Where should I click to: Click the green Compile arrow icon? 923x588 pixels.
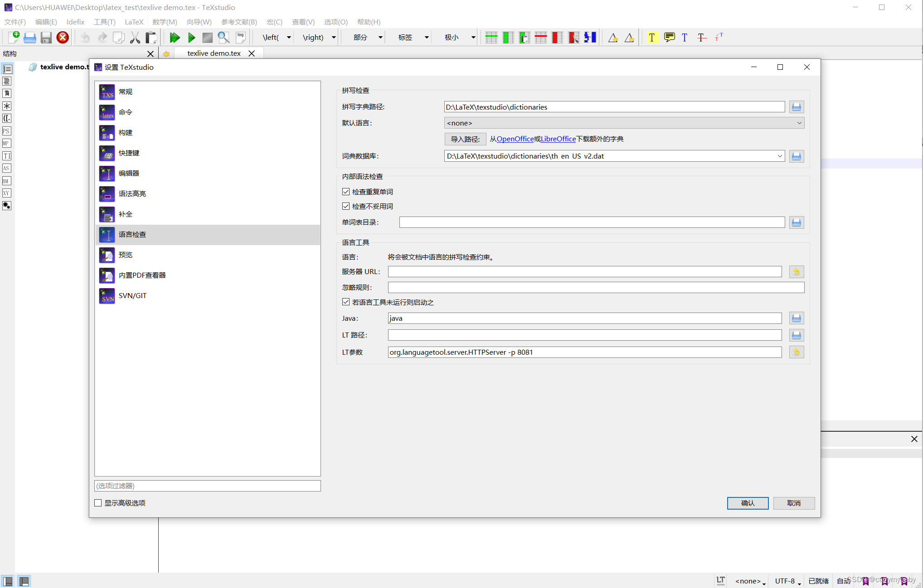191,38
